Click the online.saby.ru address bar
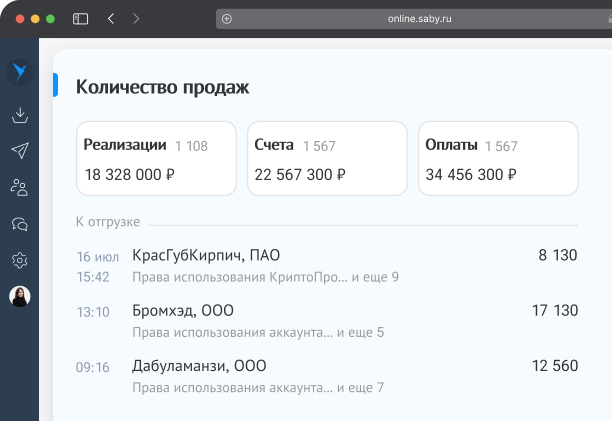Screen dimensions: 612x421 pyautogui.click(x=420, y=19)
